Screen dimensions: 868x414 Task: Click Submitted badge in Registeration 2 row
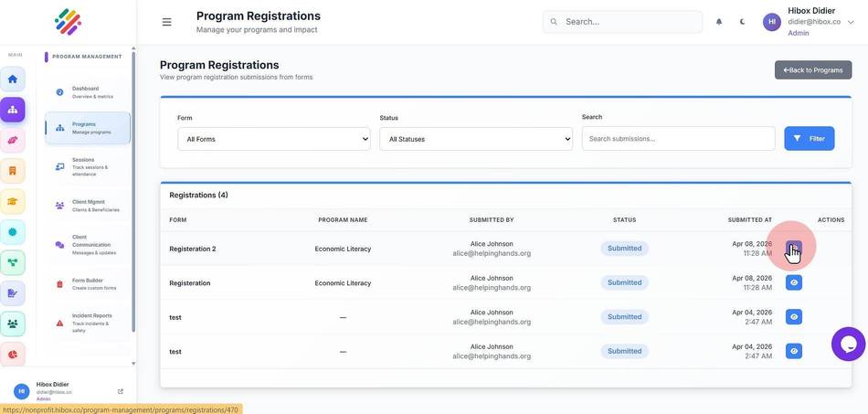[624, 249]
